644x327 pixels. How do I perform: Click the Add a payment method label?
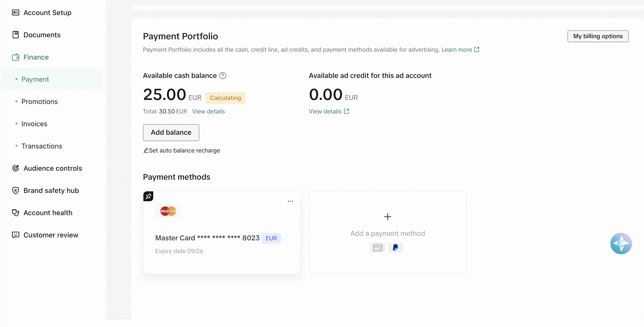[x=388, y=233]
